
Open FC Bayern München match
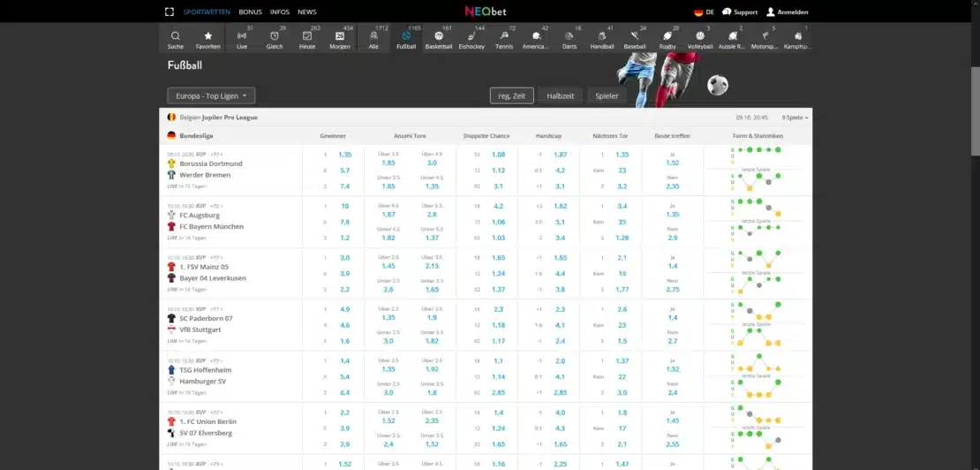[211, 227]
